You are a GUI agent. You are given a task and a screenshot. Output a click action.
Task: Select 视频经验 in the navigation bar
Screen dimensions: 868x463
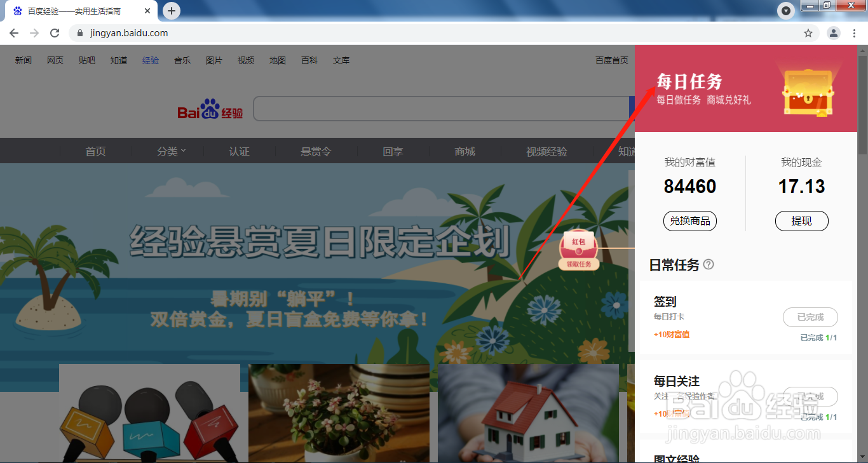point(547,152)
